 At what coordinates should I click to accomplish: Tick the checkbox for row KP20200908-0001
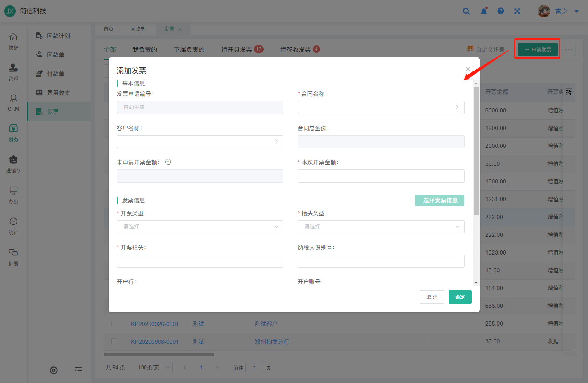[x=114, y=342]
